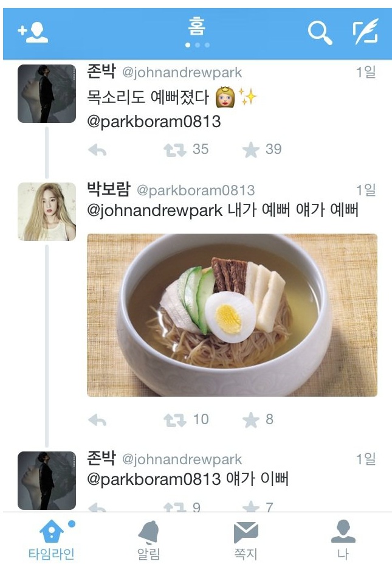Retweet 박보람's tweet showing 10 retweets
This screenshot has height=564, width=392.
pos(175,420)
